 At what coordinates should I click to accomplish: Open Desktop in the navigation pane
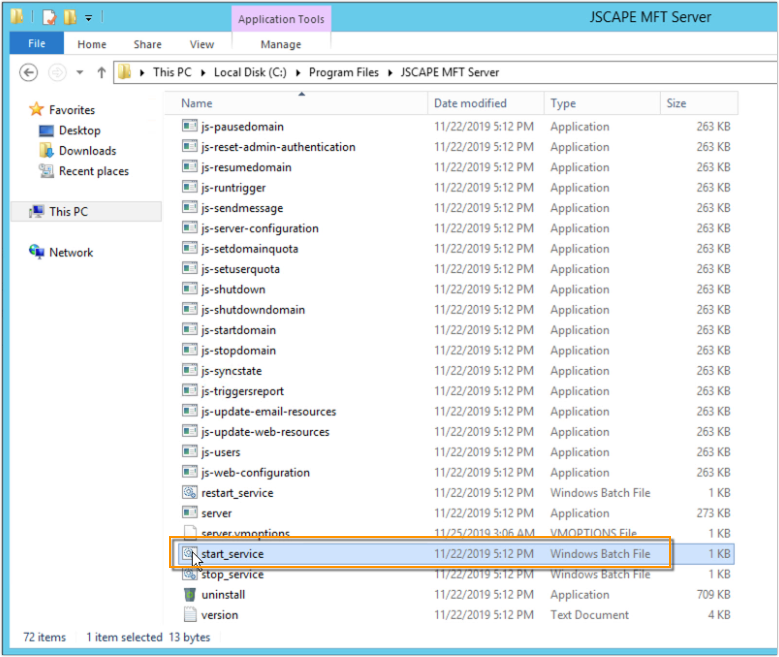pyautogui.click(x=79, y=130)
